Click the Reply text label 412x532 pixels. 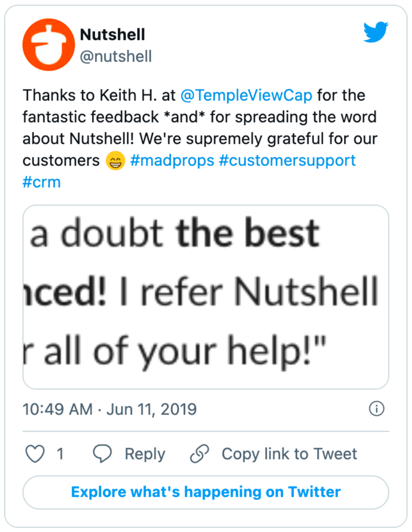coord(145,454)
